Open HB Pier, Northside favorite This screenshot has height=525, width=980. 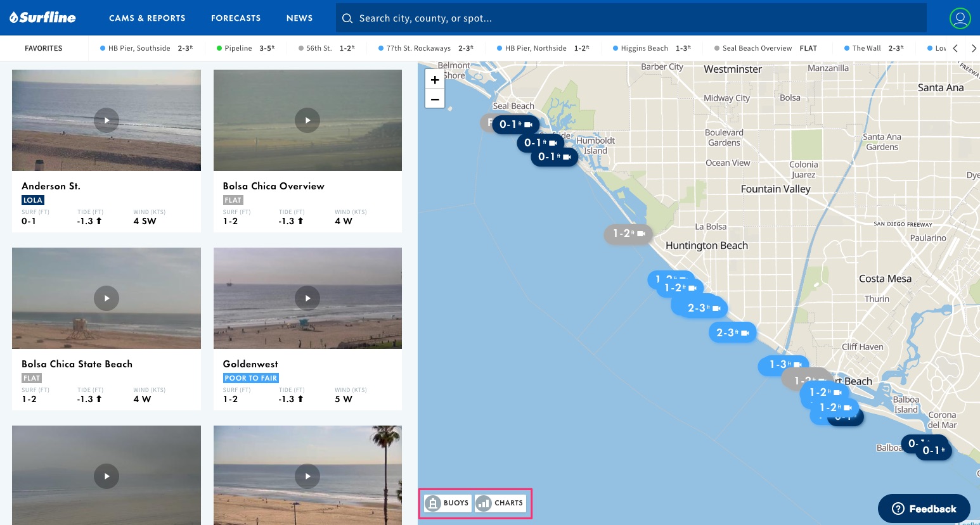(543, 48)
